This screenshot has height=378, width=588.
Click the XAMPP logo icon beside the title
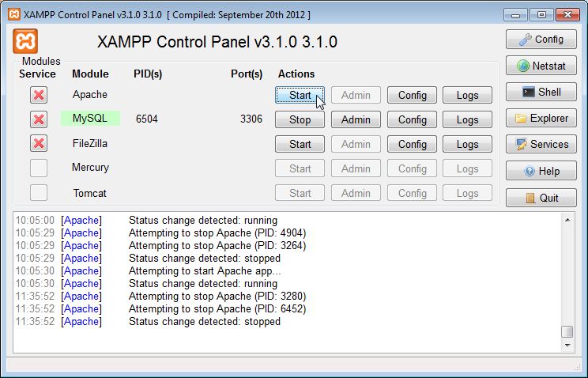(x=25, y=41)
